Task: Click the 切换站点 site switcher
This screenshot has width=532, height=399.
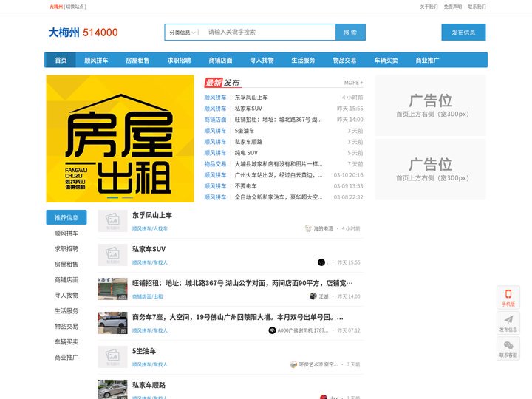Action: (x=76, y=7)
